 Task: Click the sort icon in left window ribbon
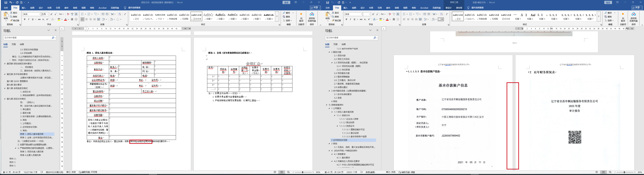pos(120,14)
